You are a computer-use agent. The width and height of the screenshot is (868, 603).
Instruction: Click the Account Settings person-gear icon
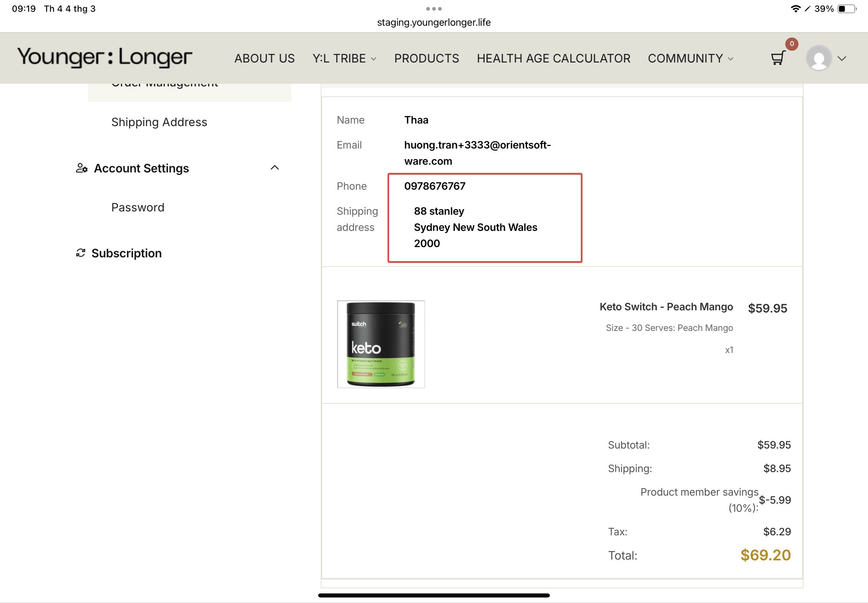(x=82, y=168)
